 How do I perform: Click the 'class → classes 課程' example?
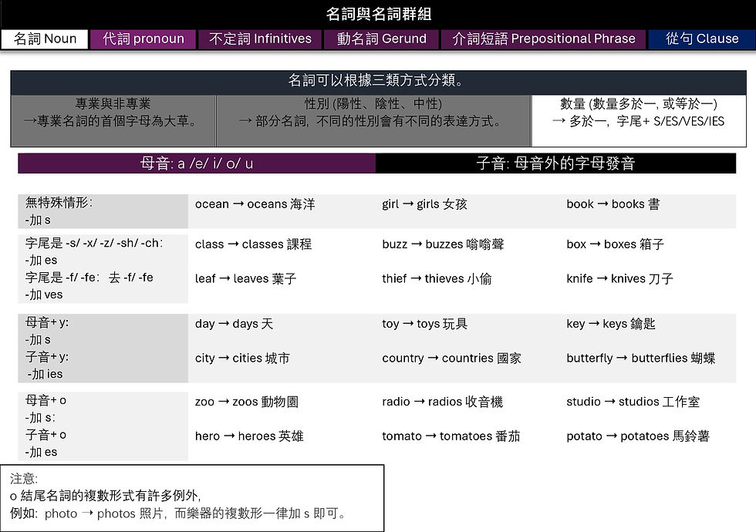[x=253, y=244]
